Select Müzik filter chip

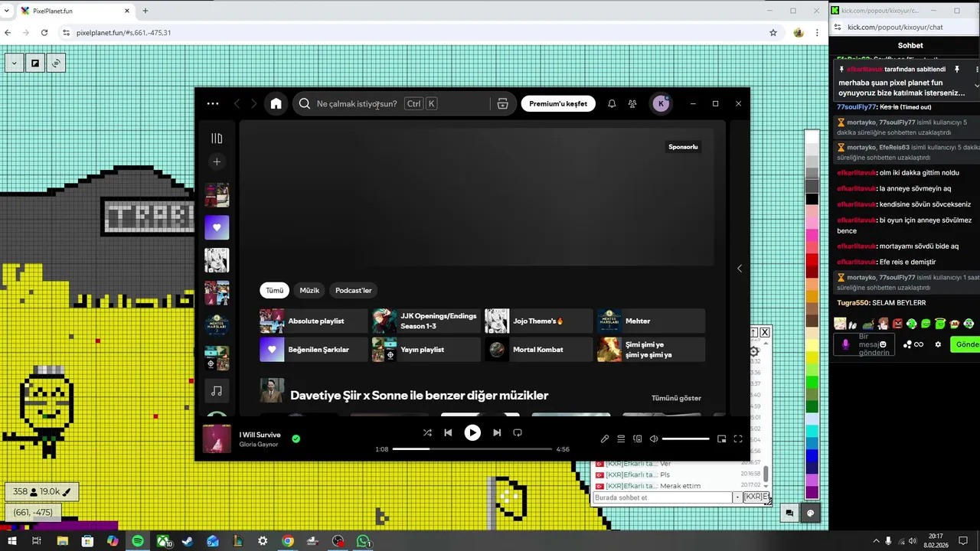[309, 290]
